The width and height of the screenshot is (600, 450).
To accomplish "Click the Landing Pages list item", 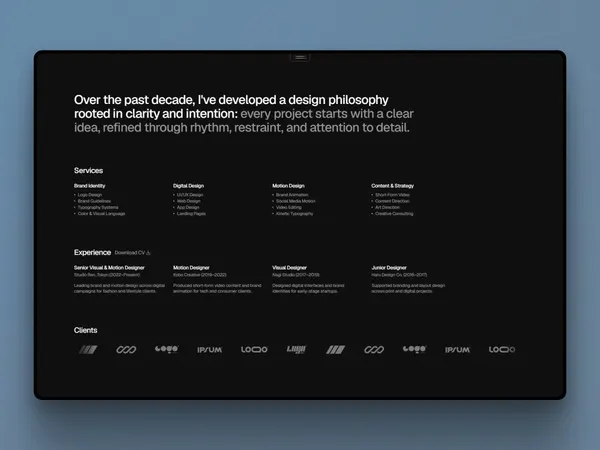I will point(191,214).
